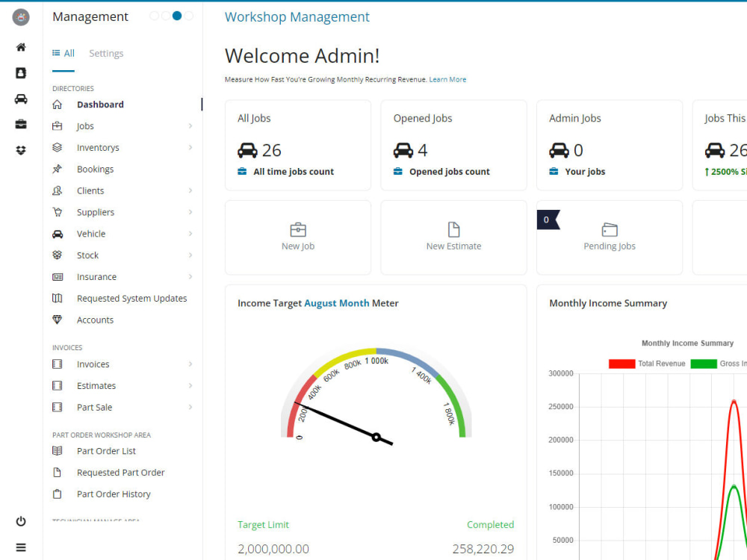Toggle the red Total Revenue legend swatch
Viewport: 747px width, 560px height.
[622, 364]
